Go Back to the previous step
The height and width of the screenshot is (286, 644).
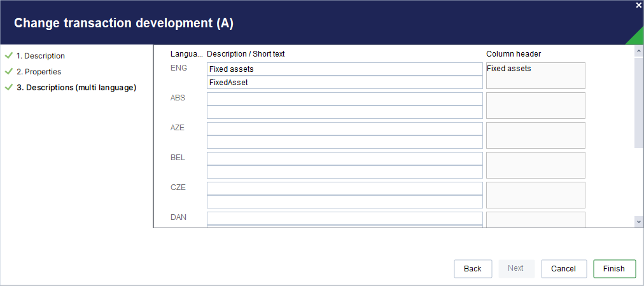coord(473,269)
